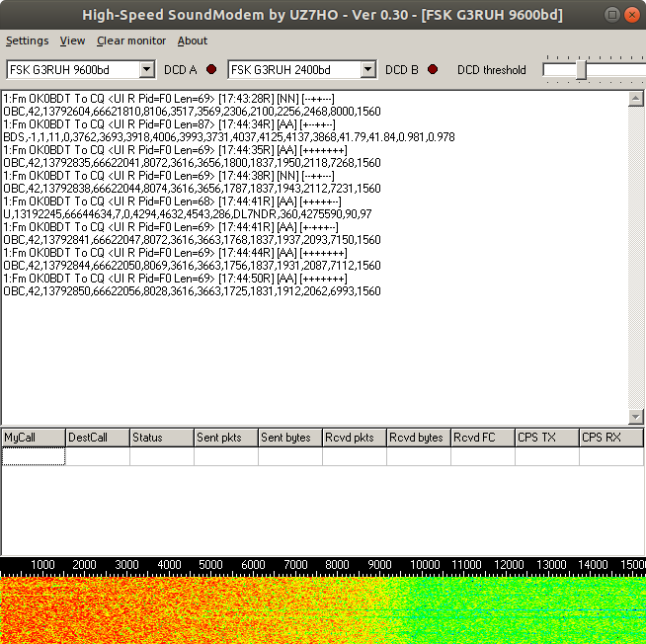Click the 14000 Hz mark on waterfall scale
Image resolution: width=646 pixels, height=644 pixels.
(x=593, y=564)
